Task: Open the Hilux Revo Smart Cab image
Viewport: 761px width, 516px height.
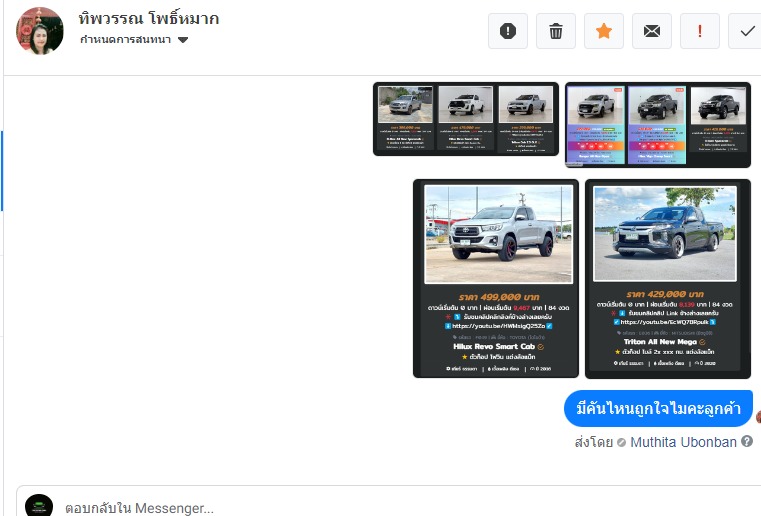Action: pos(496,278)
